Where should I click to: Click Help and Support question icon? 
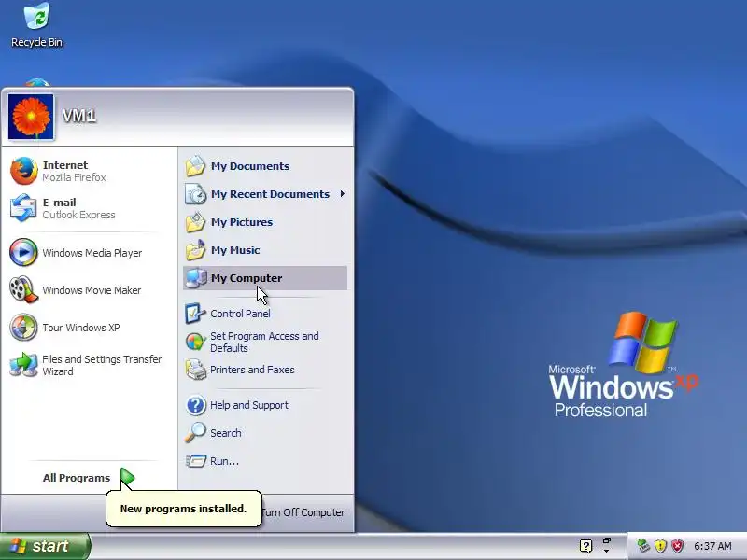195,405
